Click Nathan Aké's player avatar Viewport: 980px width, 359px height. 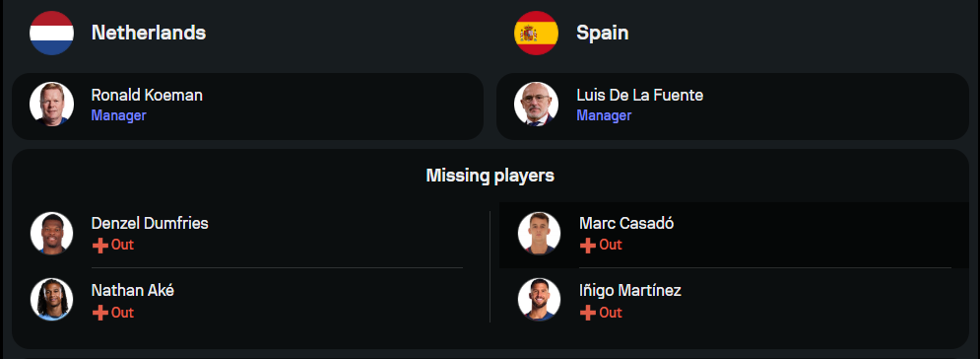pos(51,300)
